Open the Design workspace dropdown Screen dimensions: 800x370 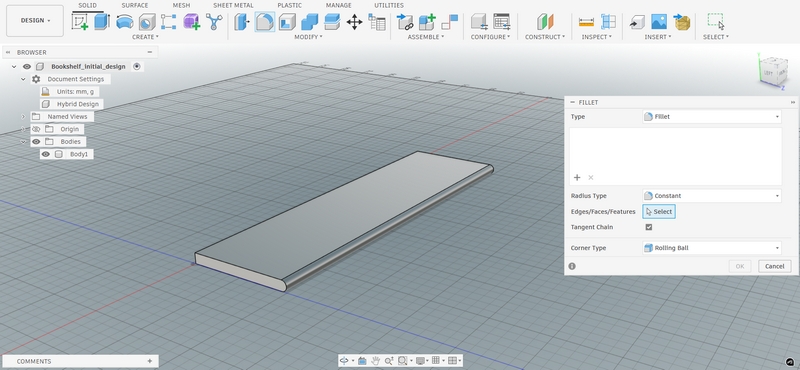tap(35, 21)
